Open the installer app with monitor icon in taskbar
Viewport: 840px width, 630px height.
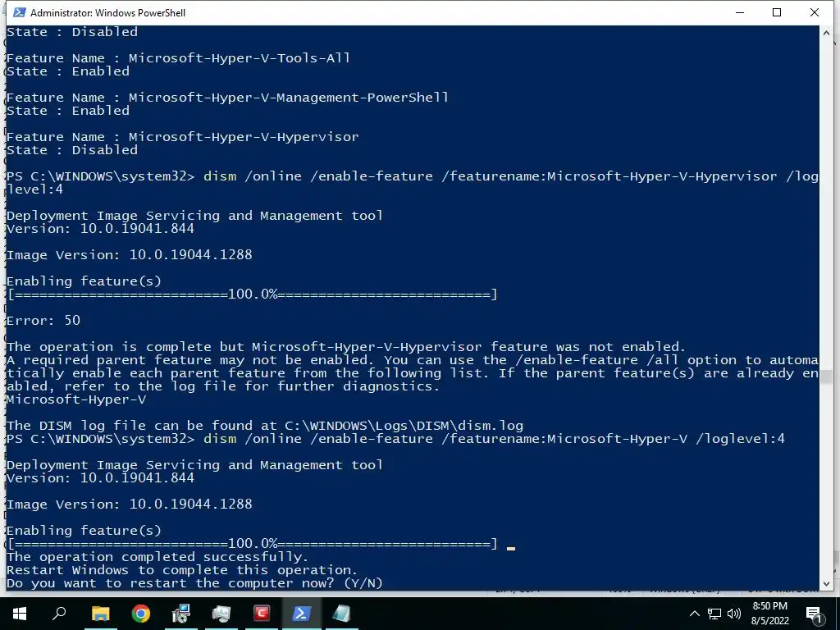[x=181, y=614]
